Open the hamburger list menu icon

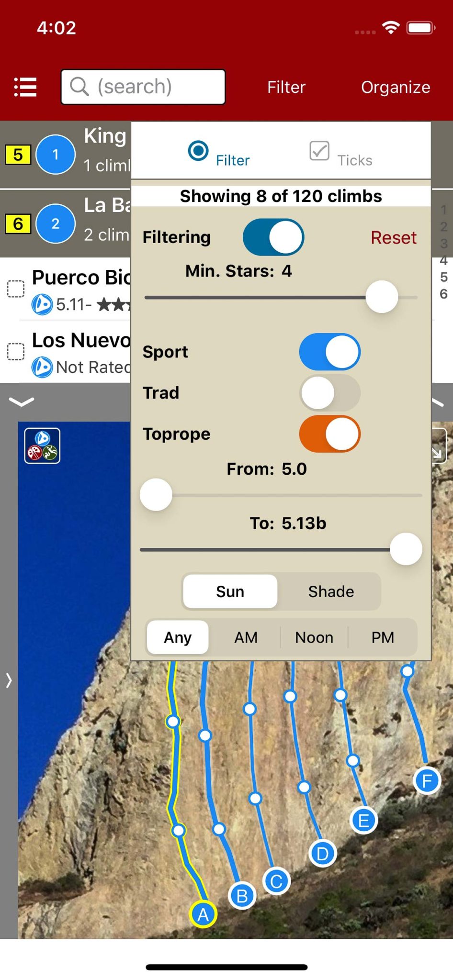[x=25, y=87]
